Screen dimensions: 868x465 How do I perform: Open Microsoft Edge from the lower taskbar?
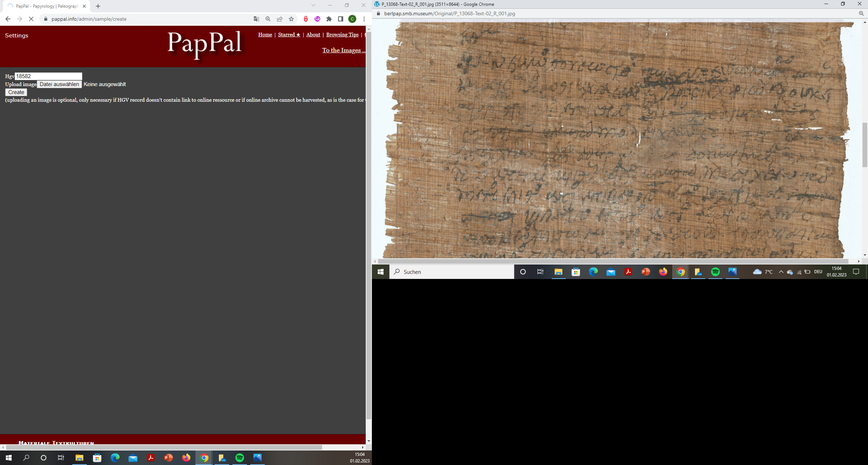pos(115,458)
